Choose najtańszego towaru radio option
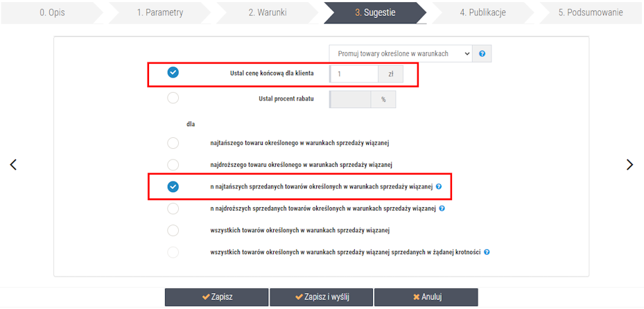Screen dimensions: 644x309 point(173,143)
